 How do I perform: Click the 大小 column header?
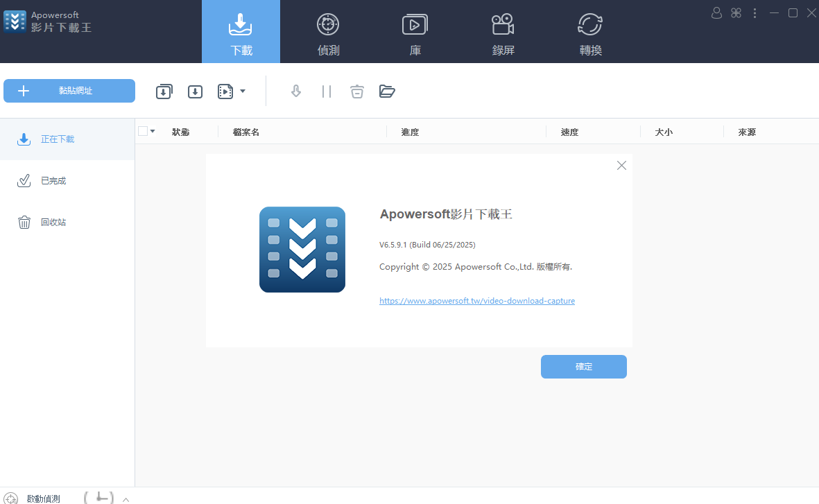point(664,132)
